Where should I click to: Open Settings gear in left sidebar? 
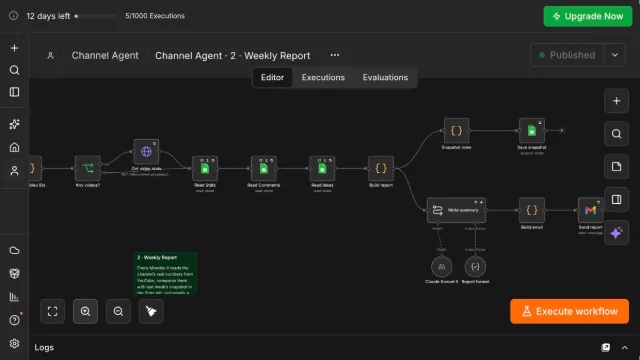tap(14, 343)
